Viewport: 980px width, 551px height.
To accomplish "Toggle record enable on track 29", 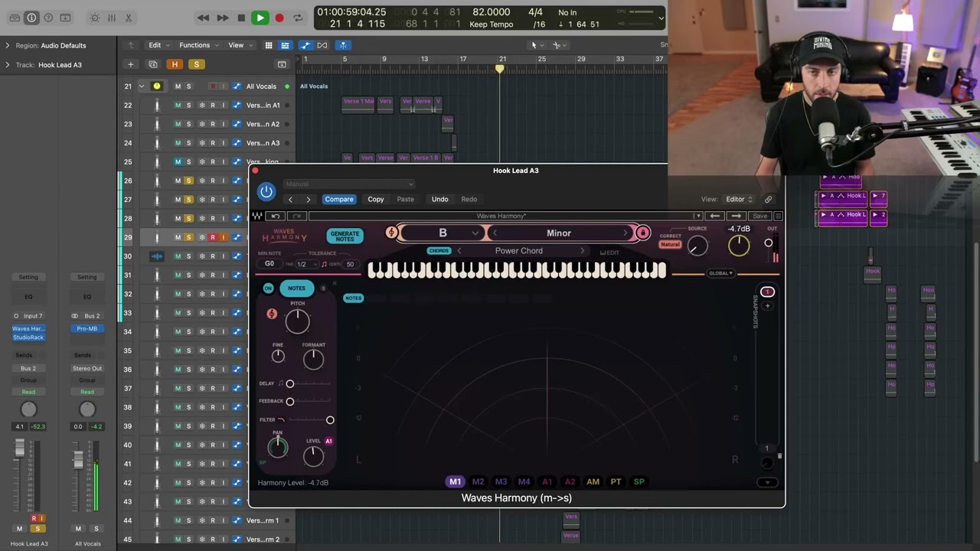I will tap(213, 237).
